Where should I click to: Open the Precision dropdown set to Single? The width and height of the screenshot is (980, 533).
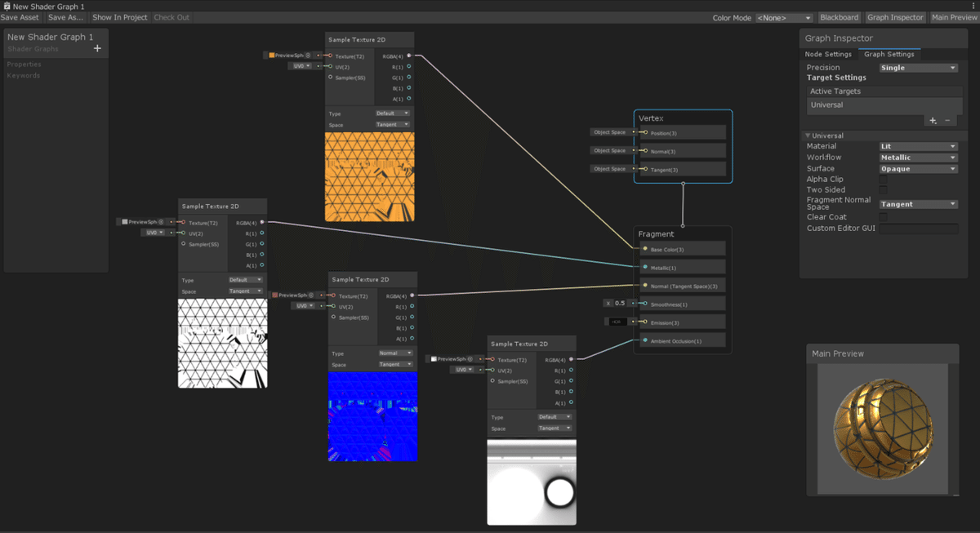coord(918,68)
